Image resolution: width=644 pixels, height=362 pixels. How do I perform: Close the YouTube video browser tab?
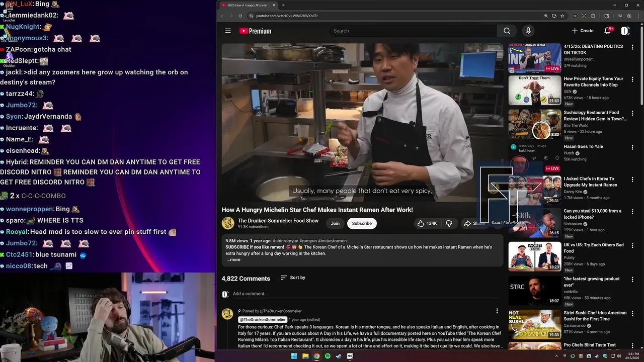[274, 5]
